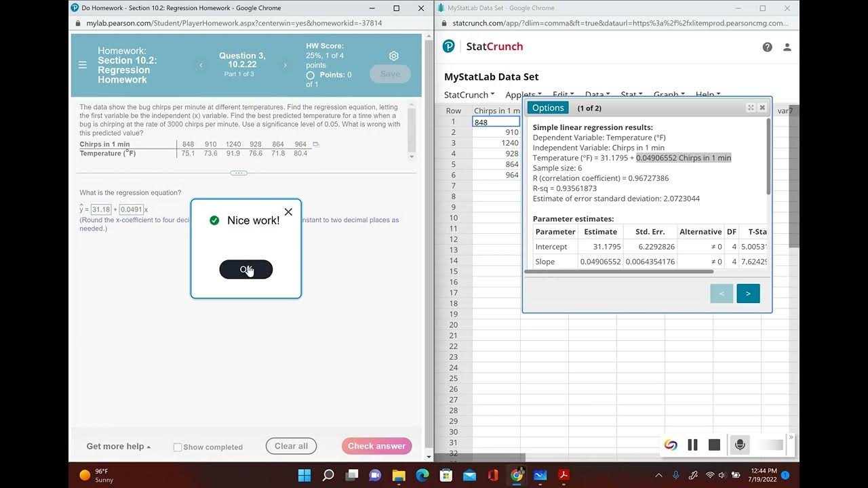The width and height of the screenshot is (868, 488).
Task: Open the Applets menu in StatCrunch
Action: point(524,95)
